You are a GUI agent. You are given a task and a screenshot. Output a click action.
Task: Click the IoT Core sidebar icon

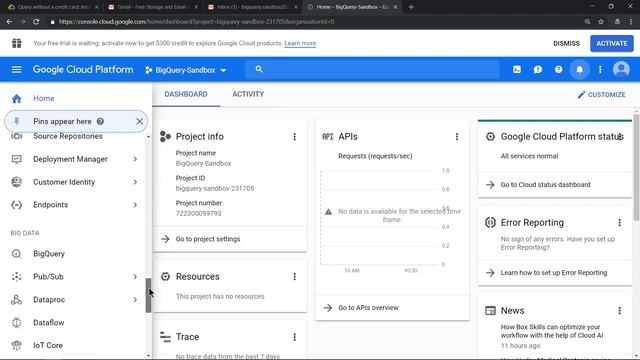click(x=16, y=345)
